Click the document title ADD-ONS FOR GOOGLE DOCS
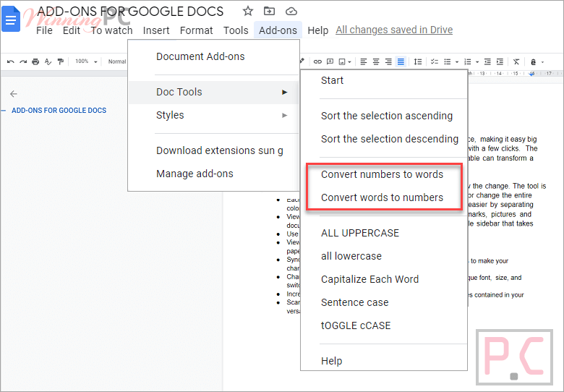The width and height of the screenshot is (564, 392). (130, 12)
